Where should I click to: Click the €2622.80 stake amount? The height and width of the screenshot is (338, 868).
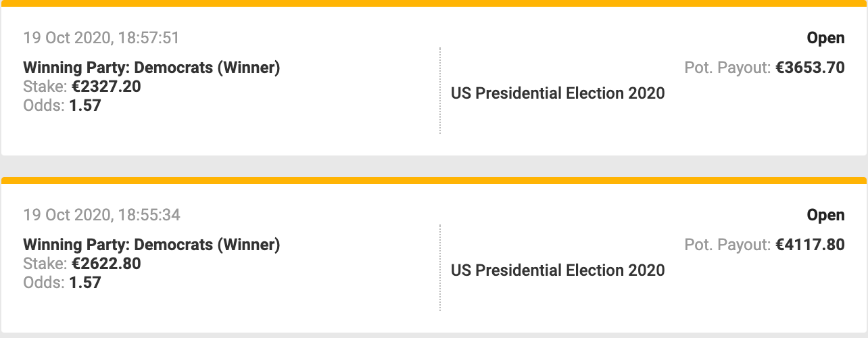tap(106, 264)
